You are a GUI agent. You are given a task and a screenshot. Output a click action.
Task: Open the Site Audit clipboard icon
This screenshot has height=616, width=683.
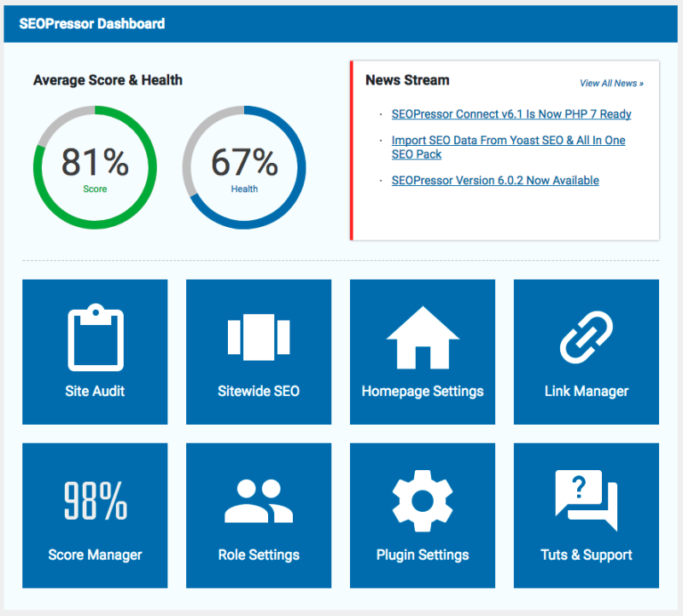(96, 337)
